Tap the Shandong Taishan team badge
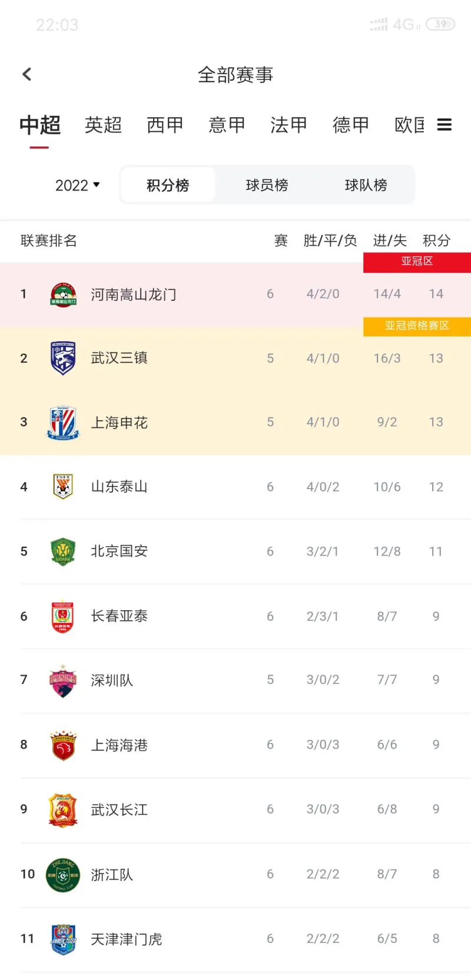This screenshot has height=980, width=471. click(63, 487)
